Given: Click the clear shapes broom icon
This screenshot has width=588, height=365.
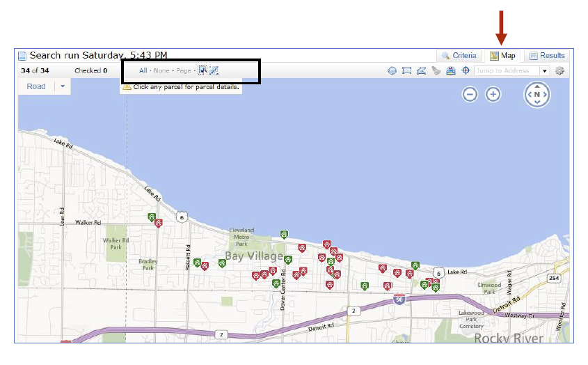Looking at the screenshot, I should point(436,70).
